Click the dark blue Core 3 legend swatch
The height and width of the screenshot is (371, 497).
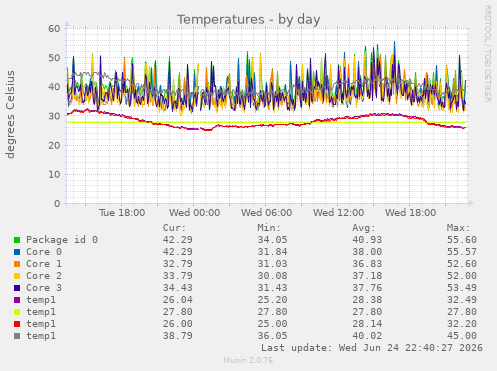[x=17, y=288]
